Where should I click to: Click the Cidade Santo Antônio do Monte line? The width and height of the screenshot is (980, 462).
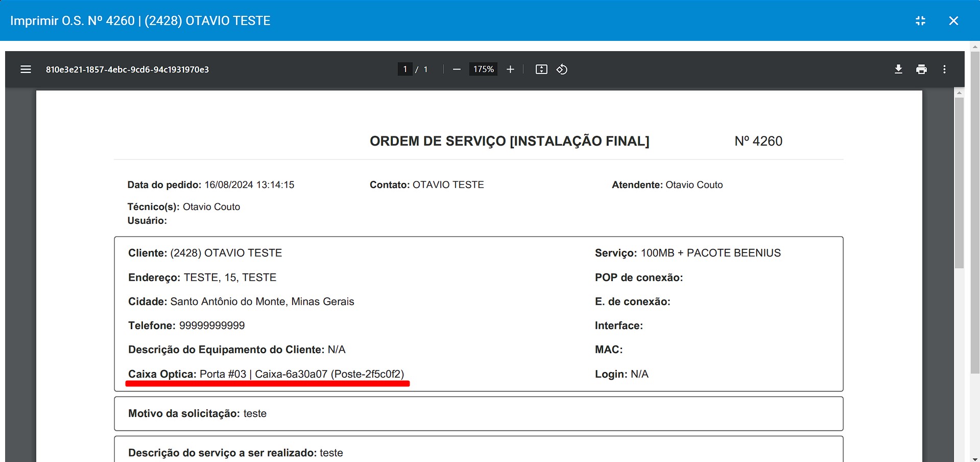click(x=241, y=302)
